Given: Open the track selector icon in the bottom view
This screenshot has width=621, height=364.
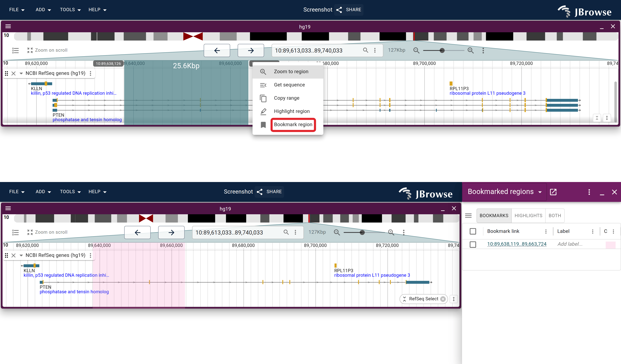Looking at the screenshot, I should click(15, 232).
